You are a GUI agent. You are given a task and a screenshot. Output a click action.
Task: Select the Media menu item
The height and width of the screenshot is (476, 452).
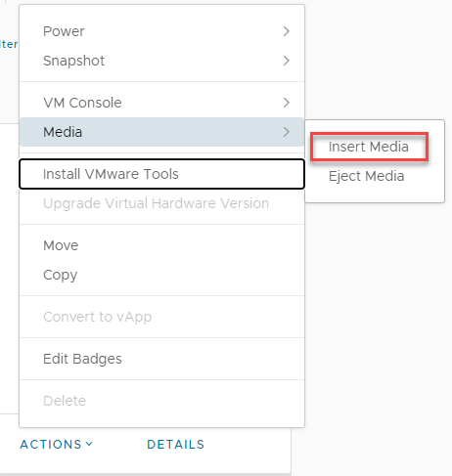tap(161, 132)
